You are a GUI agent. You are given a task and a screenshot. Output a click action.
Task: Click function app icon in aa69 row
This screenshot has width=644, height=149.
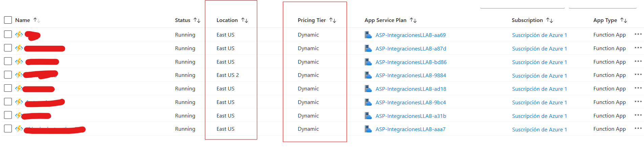coord(19,34)
